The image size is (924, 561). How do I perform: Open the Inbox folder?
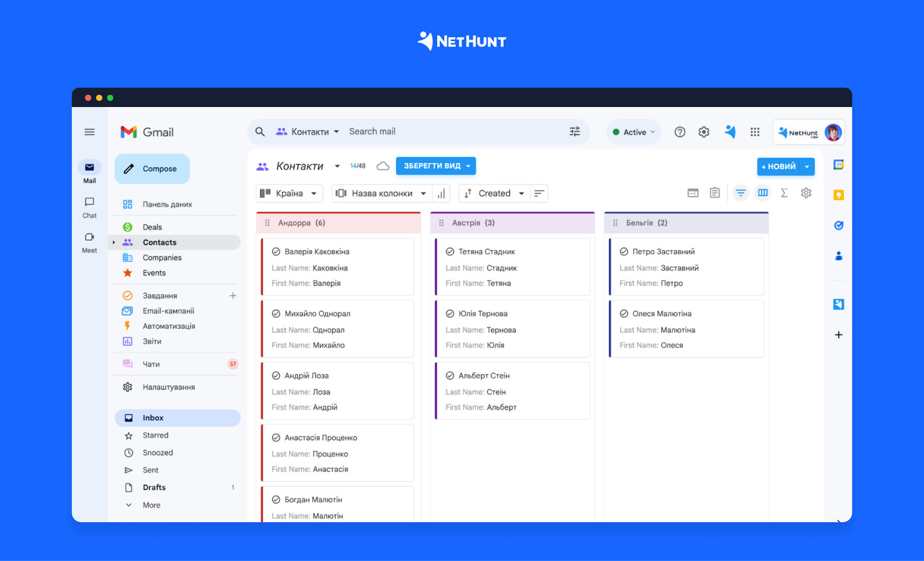(177, 418)
